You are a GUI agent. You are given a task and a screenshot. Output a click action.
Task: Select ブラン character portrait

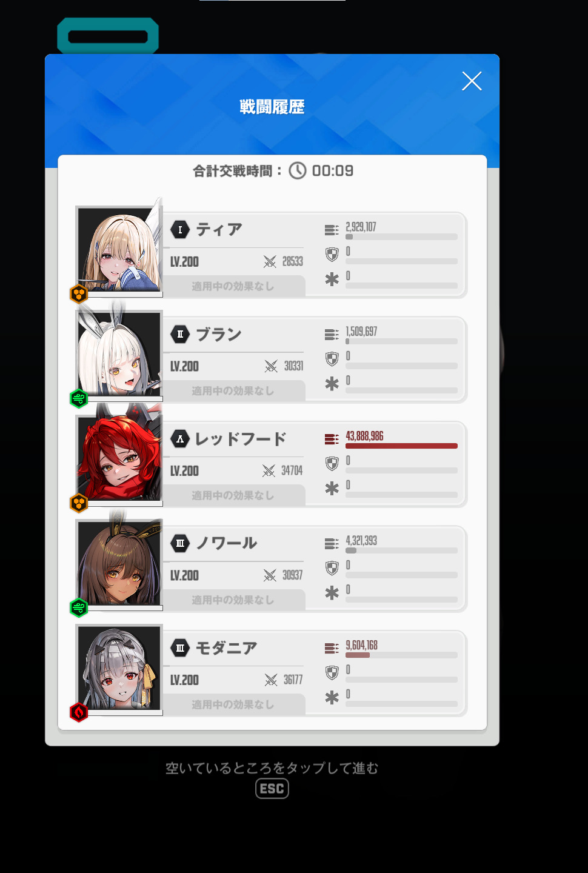119,355
